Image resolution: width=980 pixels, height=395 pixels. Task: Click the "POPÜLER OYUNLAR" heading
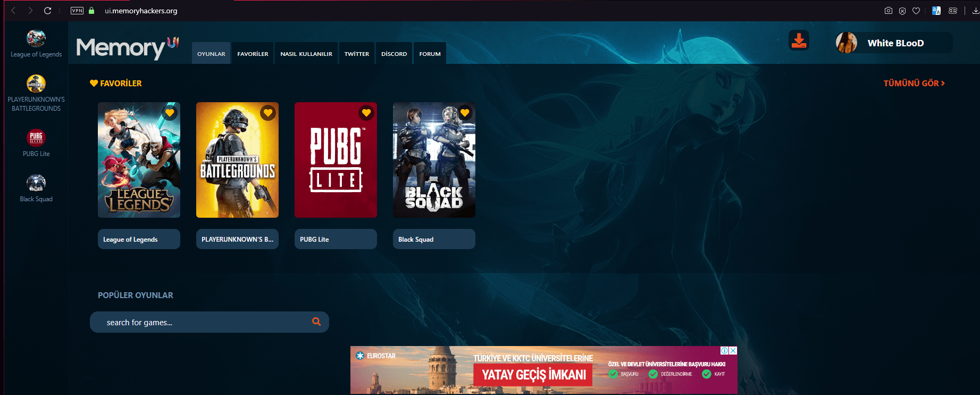coord(136,295)
